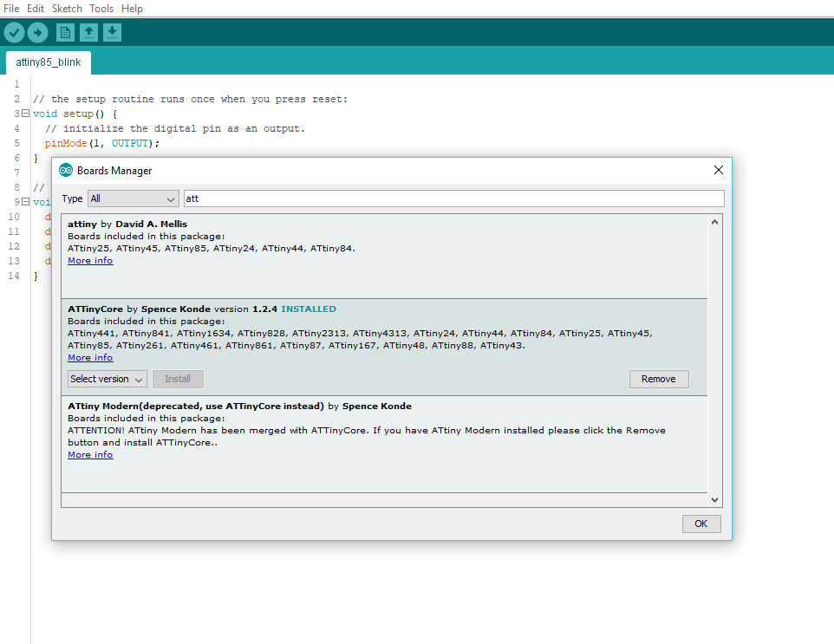Click the INSTALLED status label
Image resolution: width=834 pixels, height=644 pixels.
309,309
